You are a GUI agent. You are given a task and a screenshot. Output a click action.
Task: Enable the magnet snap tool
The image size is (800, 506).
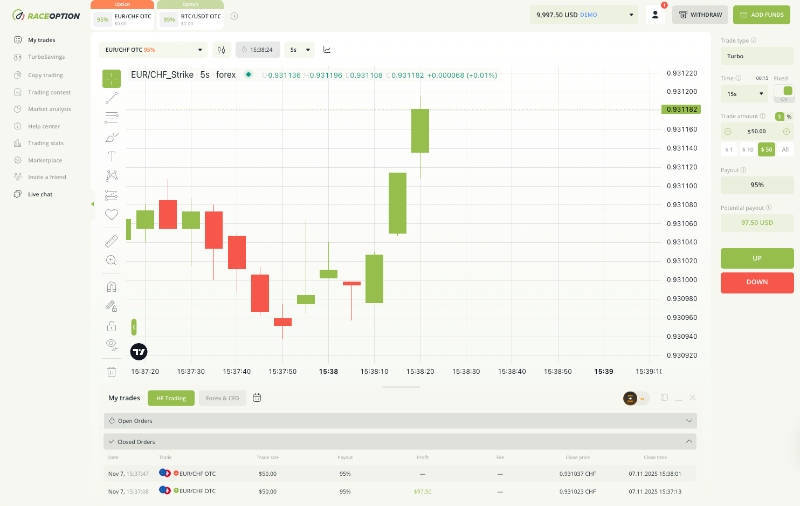[111, 286]
